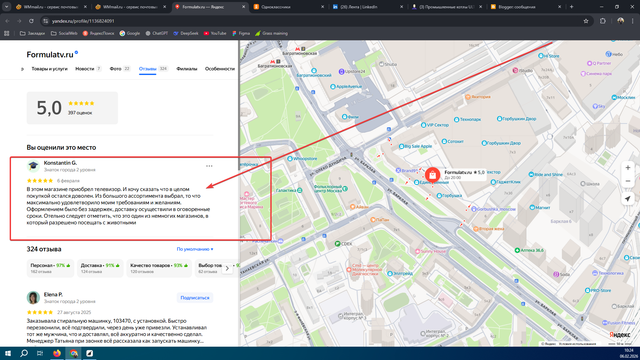This screenshot has height=360, width=640.
Task: Open the ChatGPT bookmark
Action: point(157,33)
